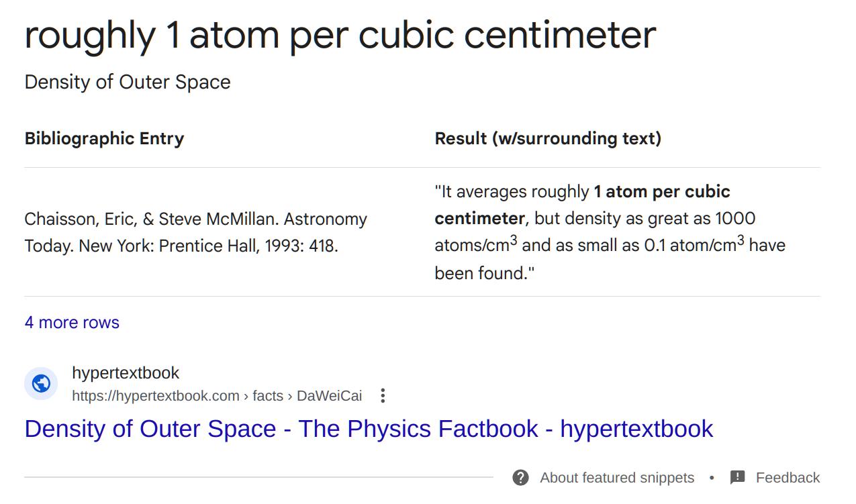Image resolution: width=856 pixels, height=504 pixels.
Task: Click the Density of Outer Space subtitle
Action: [x=128, y=82]
